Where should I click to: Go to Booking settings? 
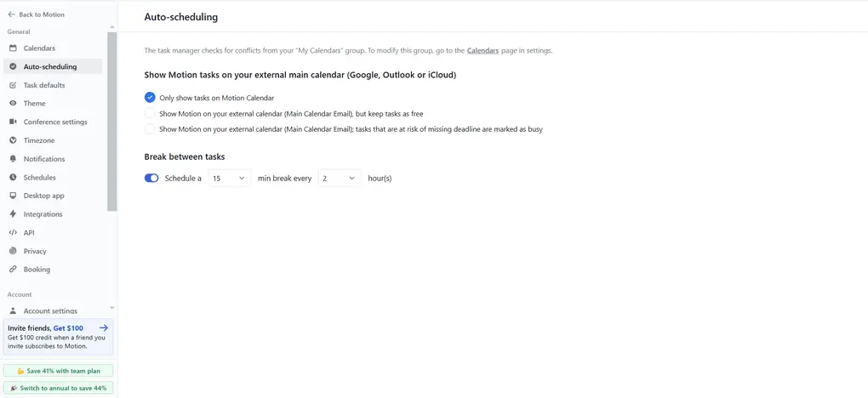point(53,270)
